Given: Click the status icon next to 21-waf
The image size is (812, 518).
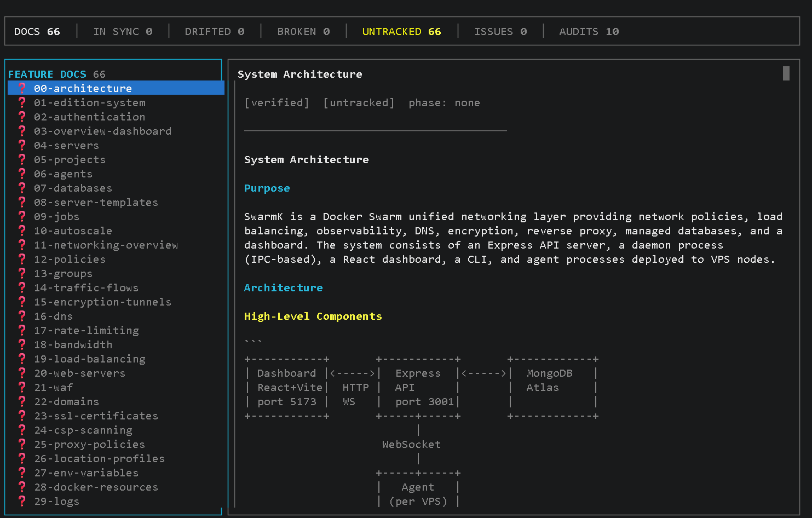Looking at the screenshot, I should pos(22,387).
